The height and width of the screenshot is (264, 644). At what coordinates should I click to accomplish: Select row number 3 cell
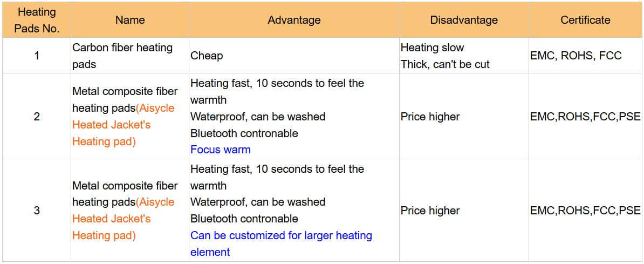(36, 211)
